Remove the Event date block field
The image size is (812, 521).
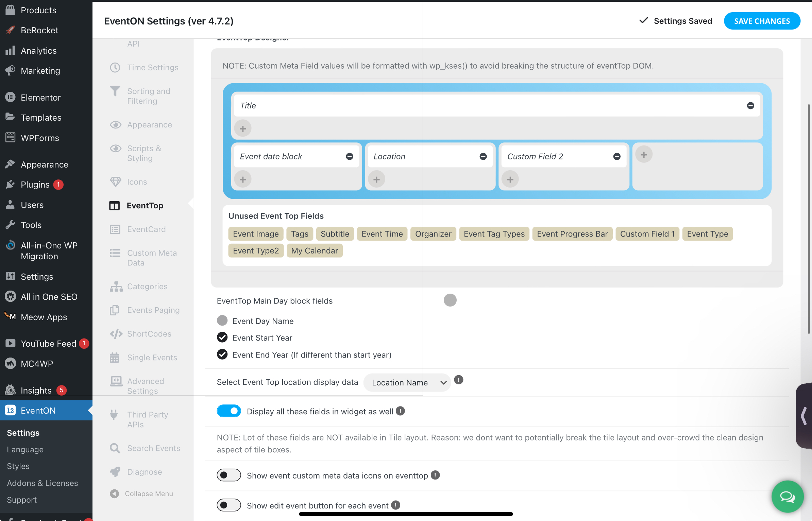349,156
